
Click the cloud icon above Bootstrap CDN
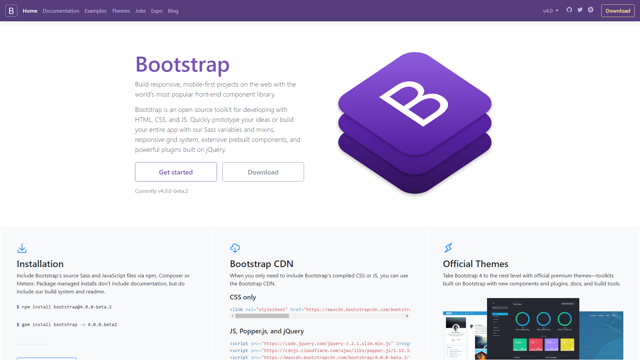pyautogui.click(x=235, y=248)
